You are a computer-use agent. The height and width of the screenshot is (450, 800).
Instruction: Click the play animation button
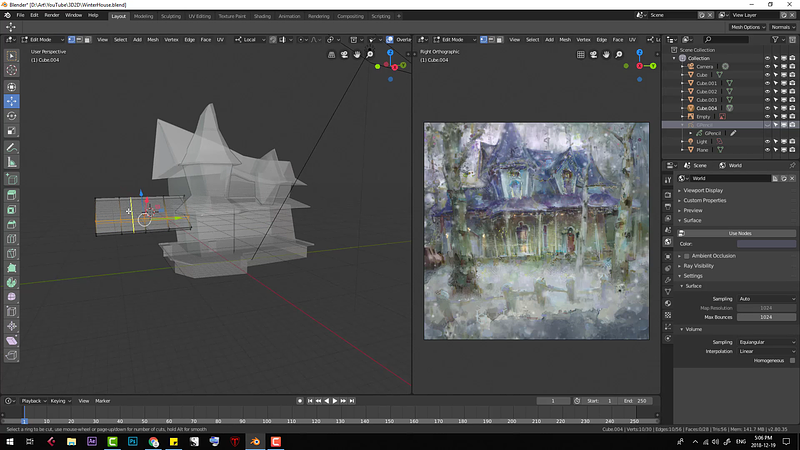pyautogui.click(x=335, y=401)
